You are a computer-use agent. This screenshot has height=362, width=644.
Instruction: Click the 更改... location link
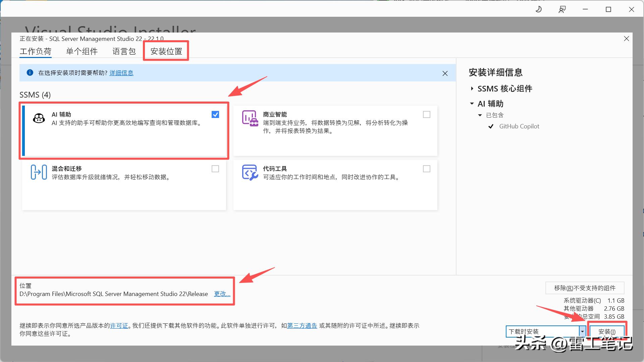tap(222, 294)
